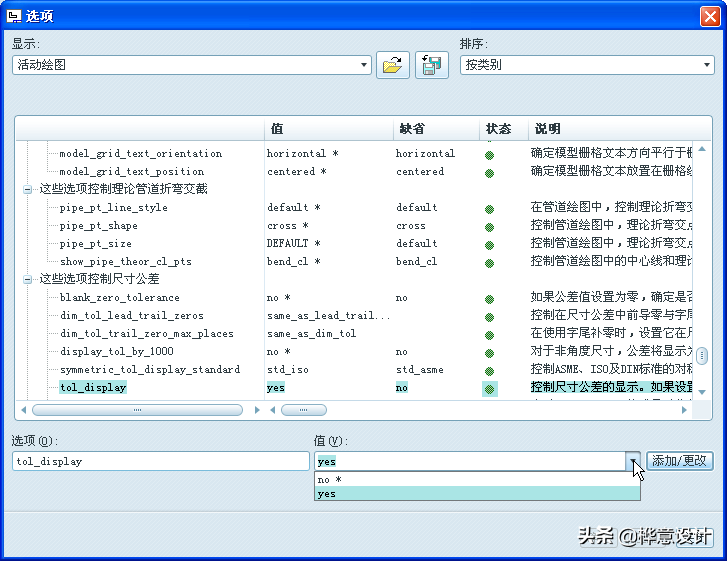Click the same_as_dim_tol value cell
This screenshot has width=727, height=561.
coord(312,334)
